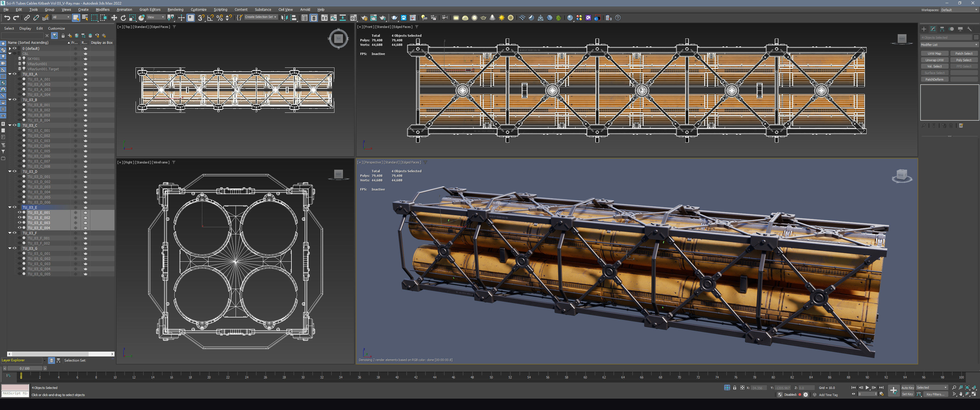Open the Modify command panel tab
The width and height of the screenshot is (980, 410).
[x=933, y=29]
